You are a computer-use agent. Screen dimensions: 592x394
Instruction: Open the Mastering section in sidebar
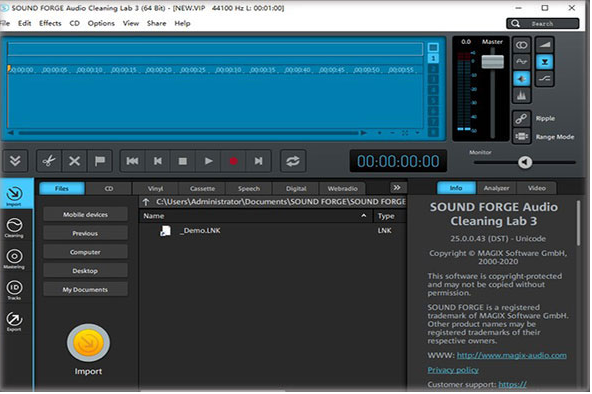pos(14,259)
